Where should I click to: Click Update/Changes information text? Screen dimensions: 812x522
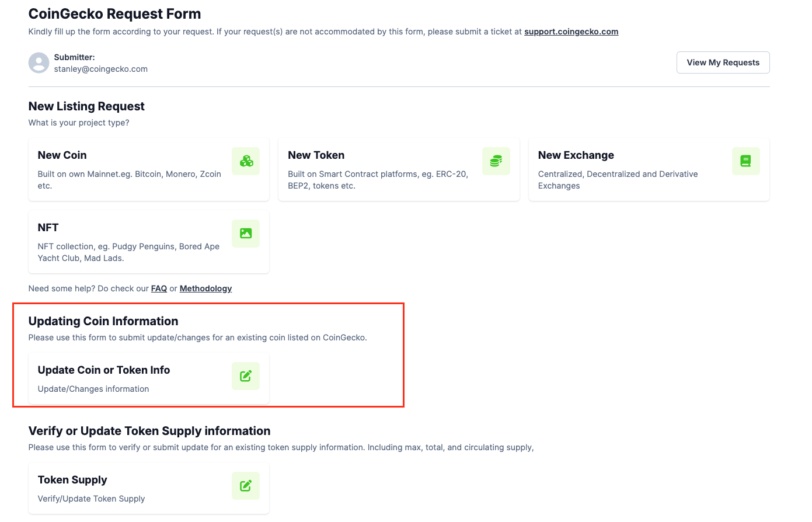[93, 389]
